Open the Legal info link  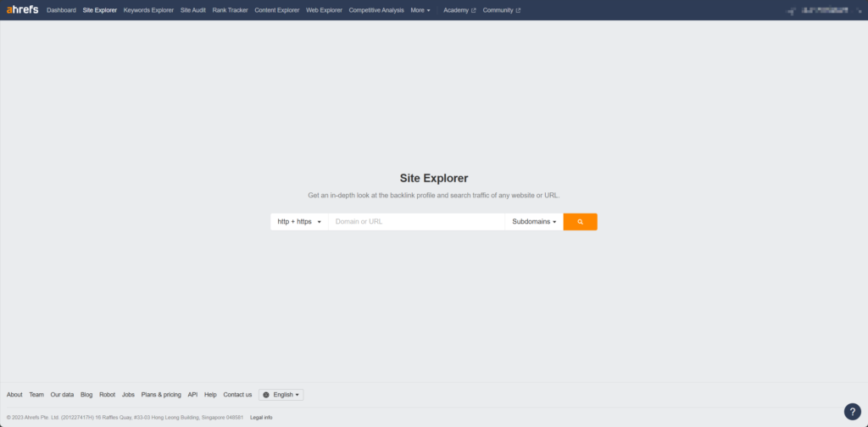coord(261,418)
